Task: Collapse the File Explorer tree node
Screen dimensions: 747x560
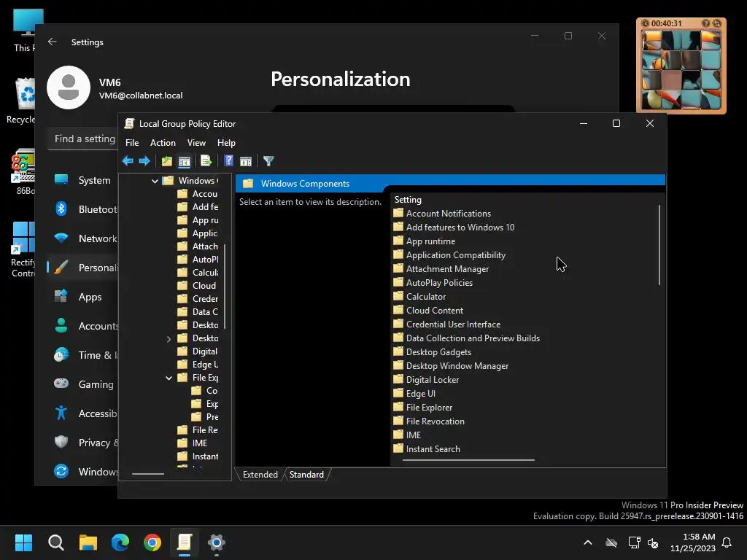Action: coord(169,378)
